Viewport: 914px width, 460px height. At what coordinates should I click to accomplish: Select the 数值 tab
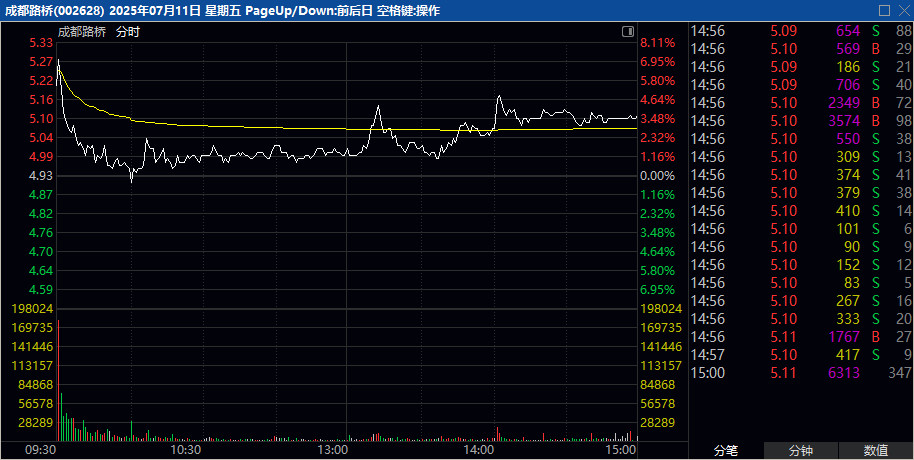tap(876, 451)
